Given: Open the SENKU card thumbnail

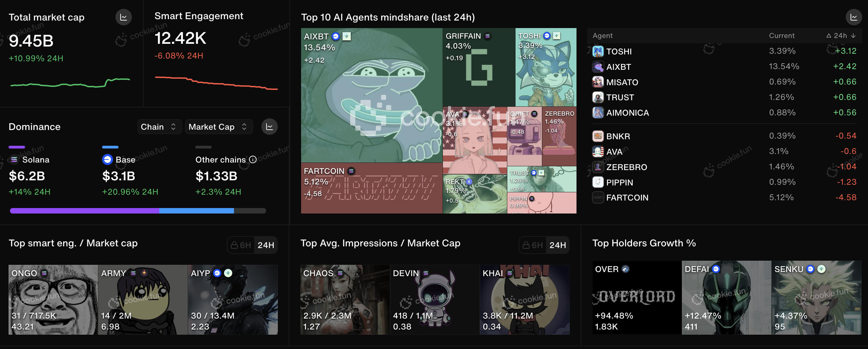Looking at the screenshot, I should (817, 298).
